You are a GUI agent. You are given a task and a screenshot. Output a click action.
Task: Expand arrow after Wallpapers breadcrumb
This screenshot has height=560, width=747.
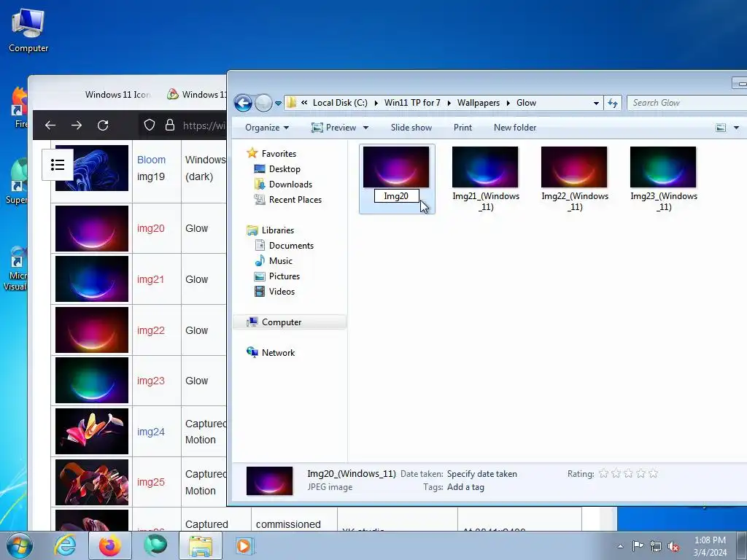pos(508,103)
